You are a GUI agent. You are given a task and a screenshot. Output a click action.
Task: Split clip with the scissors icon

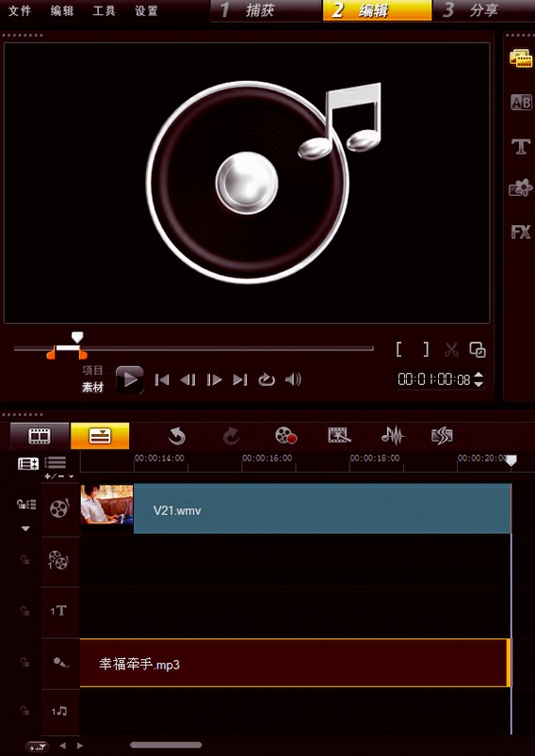[x=451, y=349]
